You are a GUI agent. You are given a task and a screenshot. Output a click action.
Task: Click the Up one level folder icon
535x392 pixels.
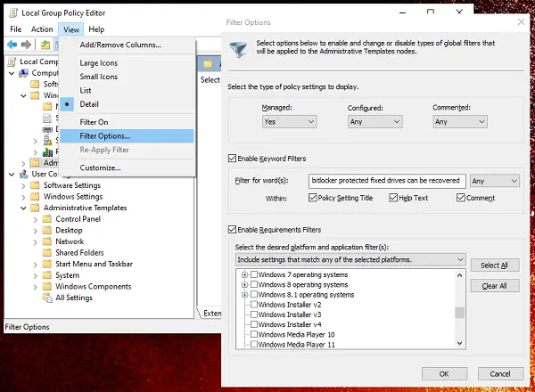[x=45, y=45]
